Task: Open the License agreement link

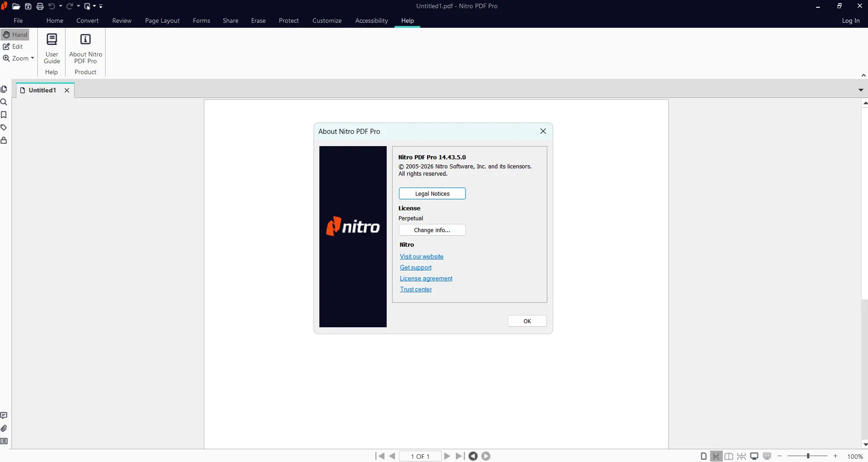Action: pyautogui.click(x=426, y=278)
